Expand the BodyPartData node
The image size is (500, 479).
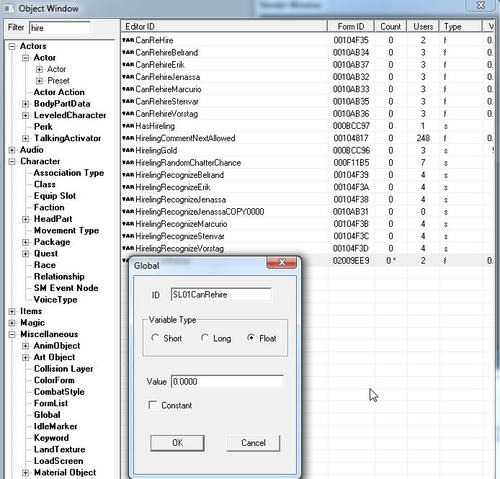click(x=26, y=104)
